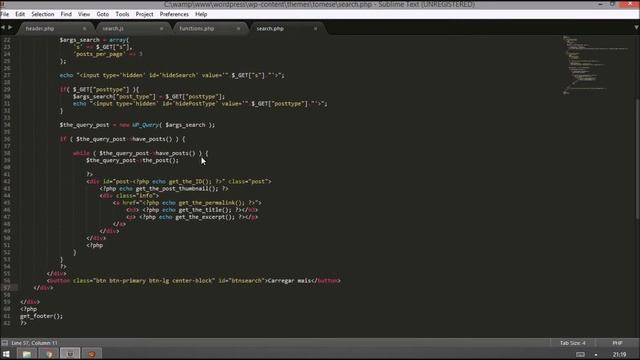Click line number 36 in the gutter
The width and height of the screenshot is (640, 360).
pos(7,139)
